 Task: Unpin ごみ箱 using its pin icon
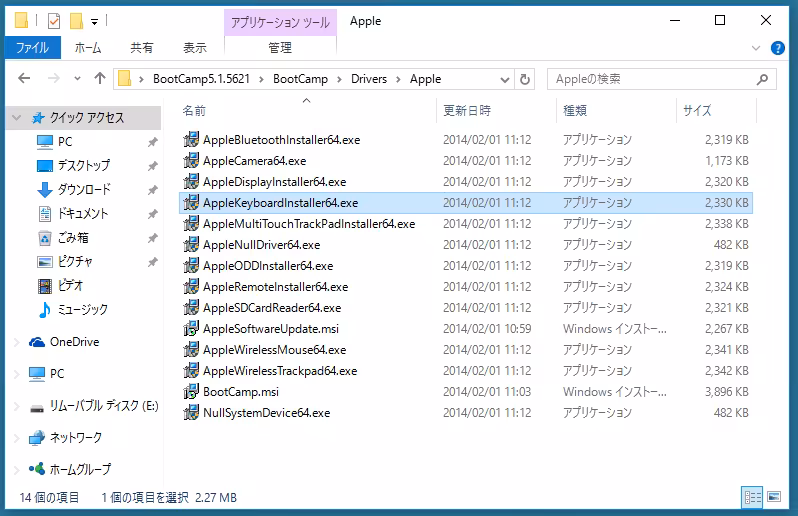coord(153,238)
